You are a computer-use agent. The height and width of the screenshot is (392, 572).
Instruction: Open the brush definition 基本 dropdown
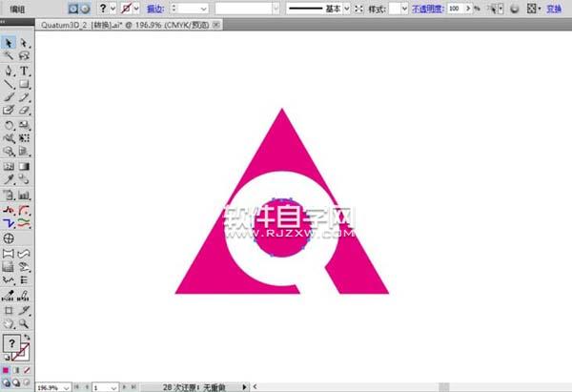click(347, 9)
